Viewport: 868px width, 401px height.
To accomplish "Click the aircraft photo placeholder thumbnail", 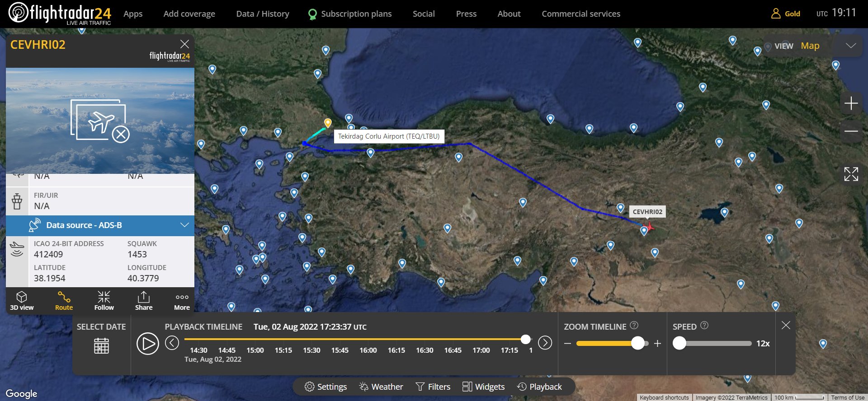I will [x=100, y=121].
